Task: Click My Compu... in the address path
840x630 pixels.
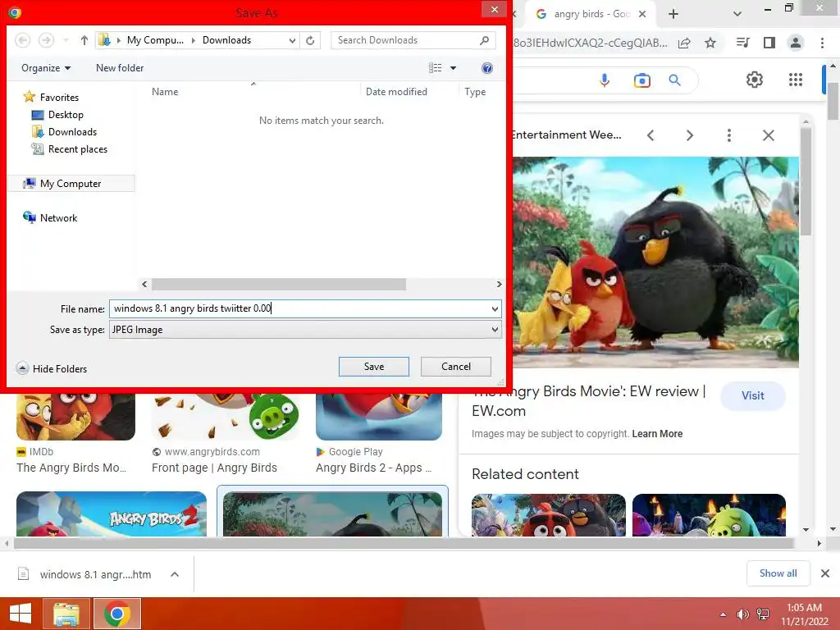Action: [x=155, y=40]
